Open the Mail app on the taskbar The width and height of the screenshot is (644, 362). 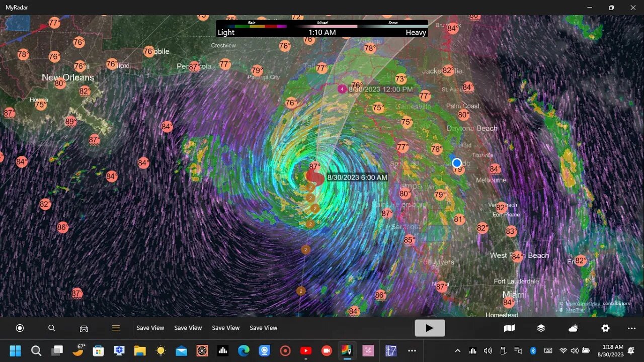182,350
